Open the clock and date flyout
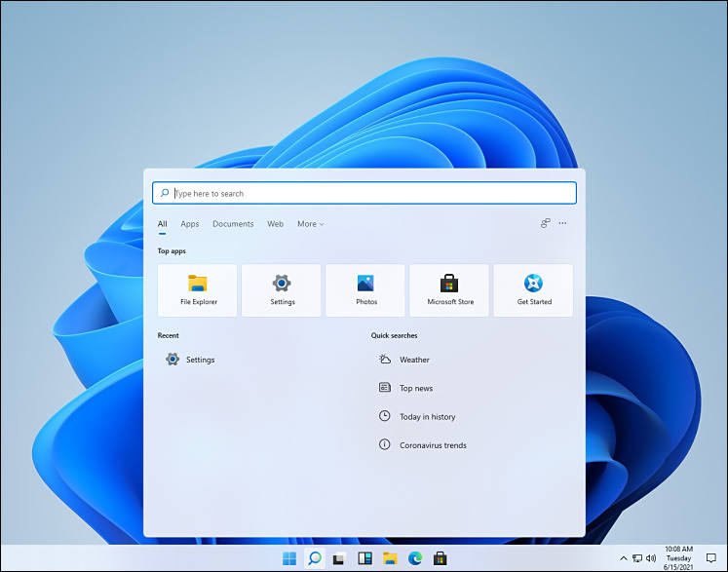Screen dimensions: 728x572 [x=678, y=558]
